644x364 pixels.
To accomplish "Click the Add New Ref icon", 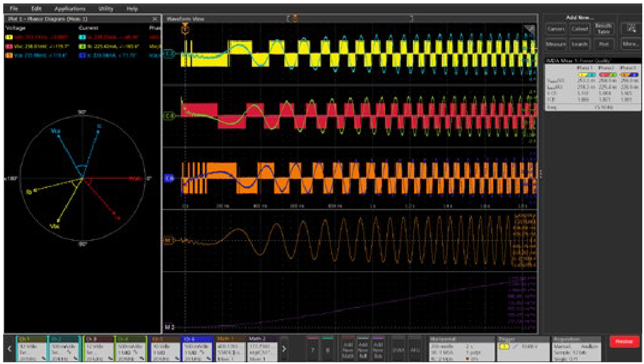I will pos(363,348).
